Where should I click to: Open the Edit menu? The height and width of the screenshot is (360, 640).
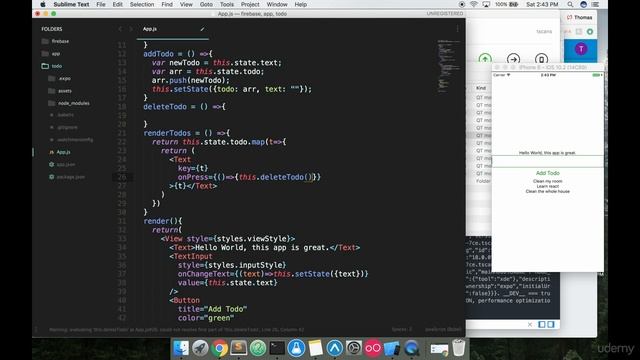tap(118, 4)
